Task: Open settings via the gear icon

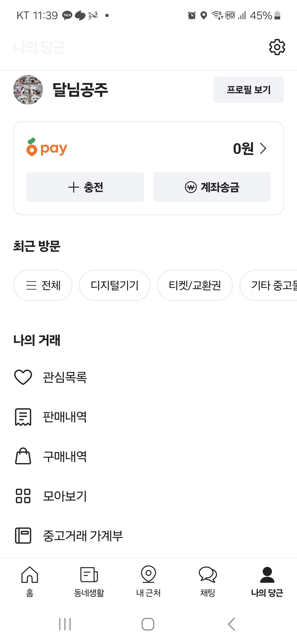Action: coord(277,47)
